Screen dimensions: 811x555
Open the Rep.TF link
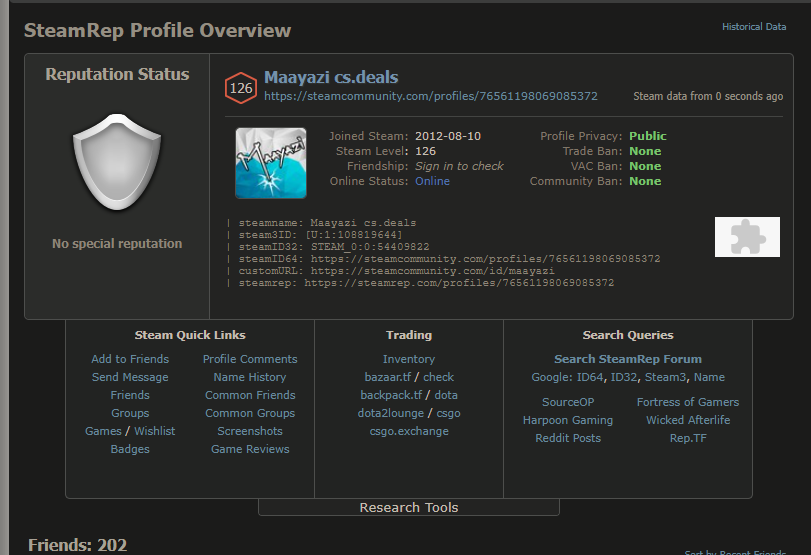[687, 438]
